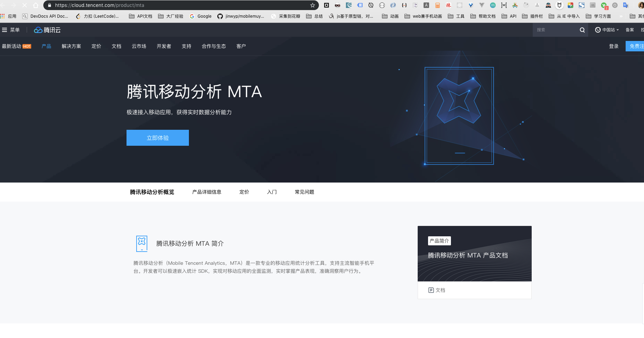Screen dimensions: 644x338
Task: Open the 合作与生态 nav menu
Action: point(214,46)
